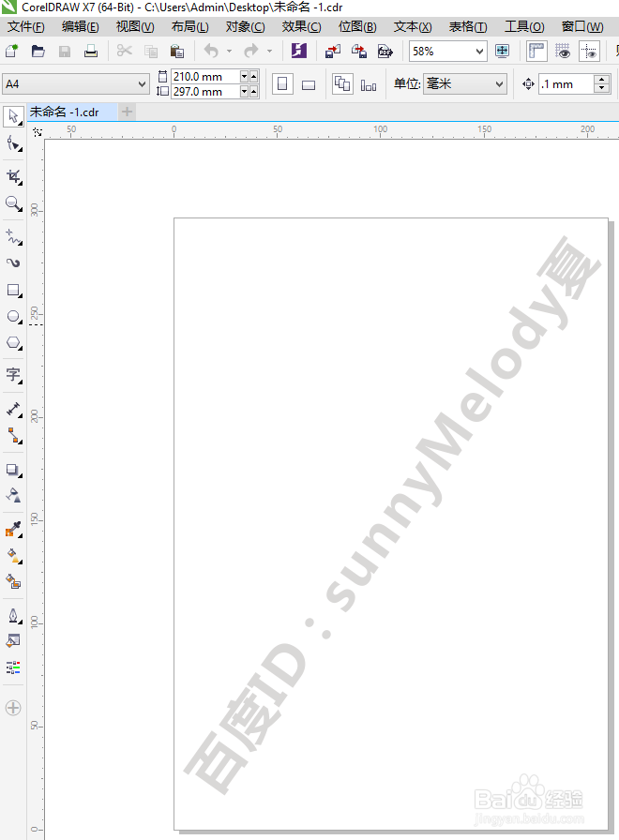Apply layout to all pages
619x840 pixels.
click(342, 84)
